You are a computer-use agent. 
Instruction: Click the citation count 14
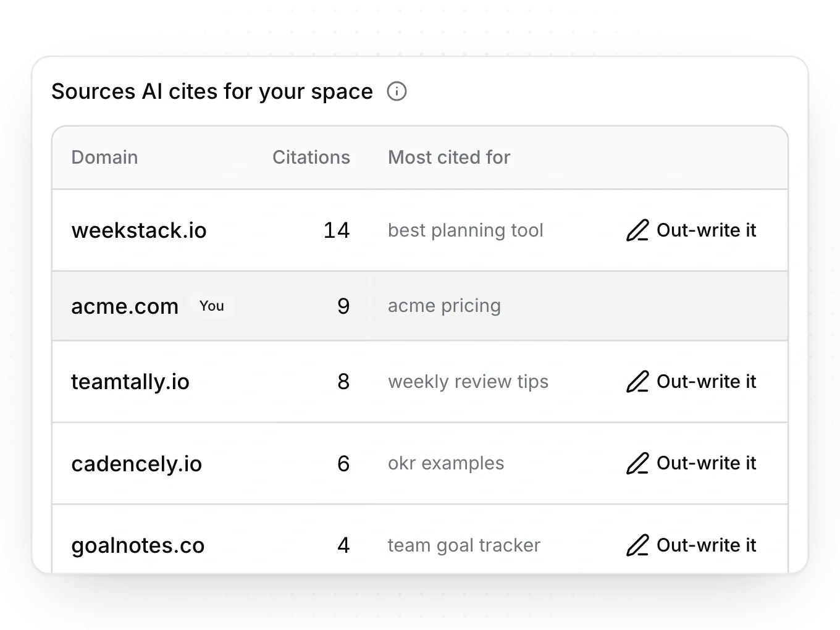(x=337, y=230)
